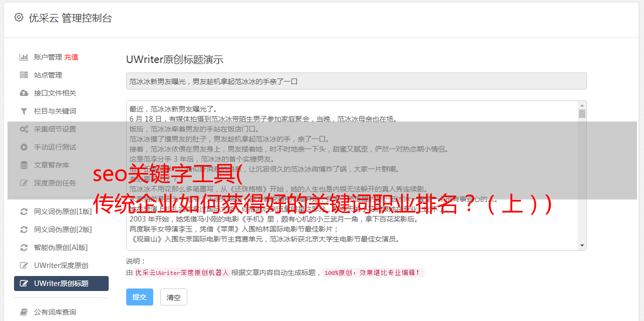Click the title field with 范冰冰新男友曝光
This screenshot has height=321, width=644.
(356, 81)
